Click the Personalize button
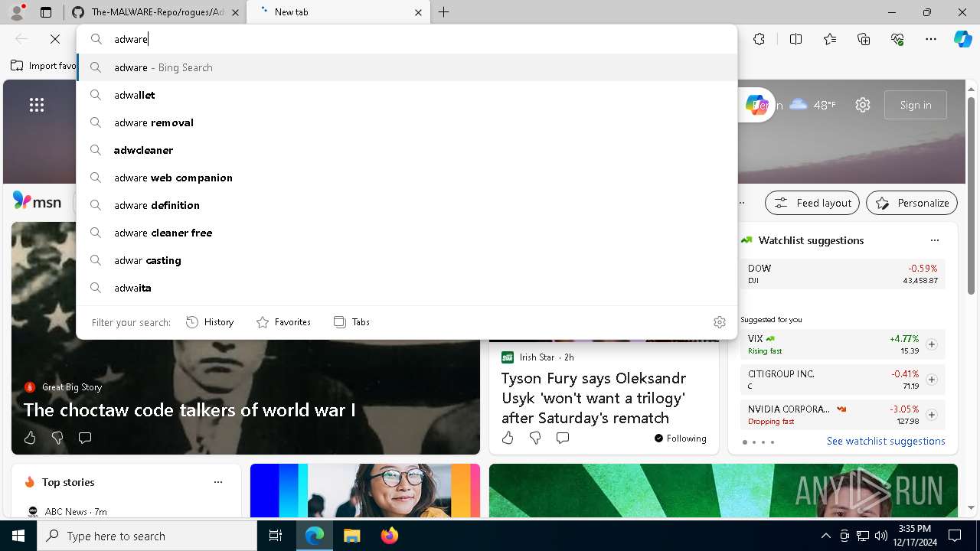This screenshot has width=980, height=551. point(912,203)
